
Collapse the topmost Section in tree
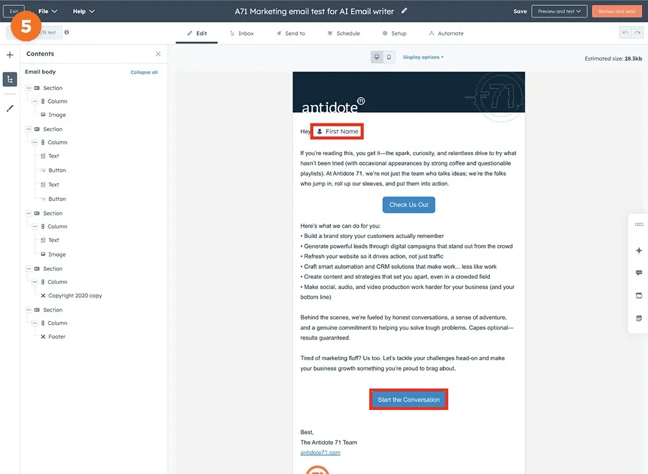29,88
